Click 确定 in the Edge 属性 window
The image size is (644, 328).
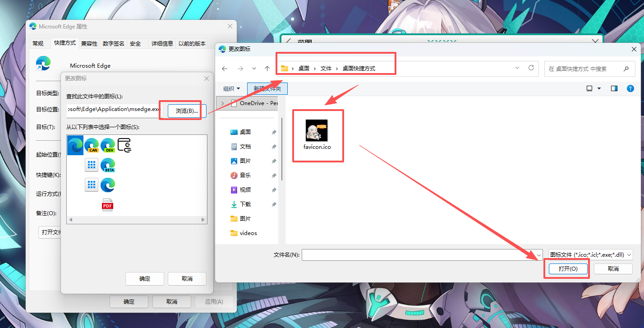coord(129,301)
